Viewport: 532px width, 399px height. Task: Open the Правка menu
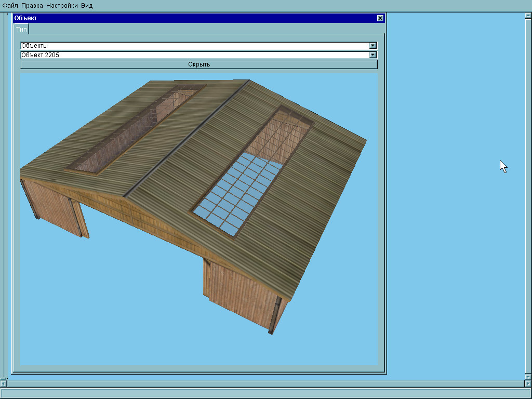pyautogui.click(x=32, y=6)
